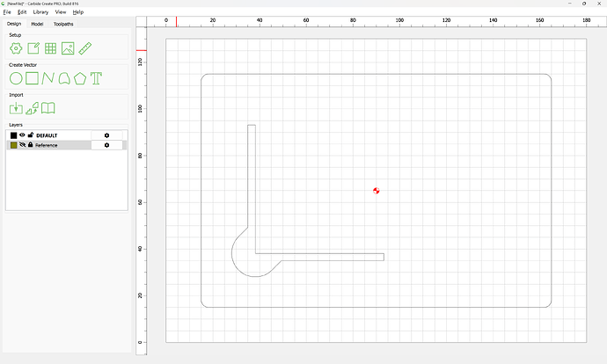
Task: Click the red zero-point marker on canvas
Action: 377,191
